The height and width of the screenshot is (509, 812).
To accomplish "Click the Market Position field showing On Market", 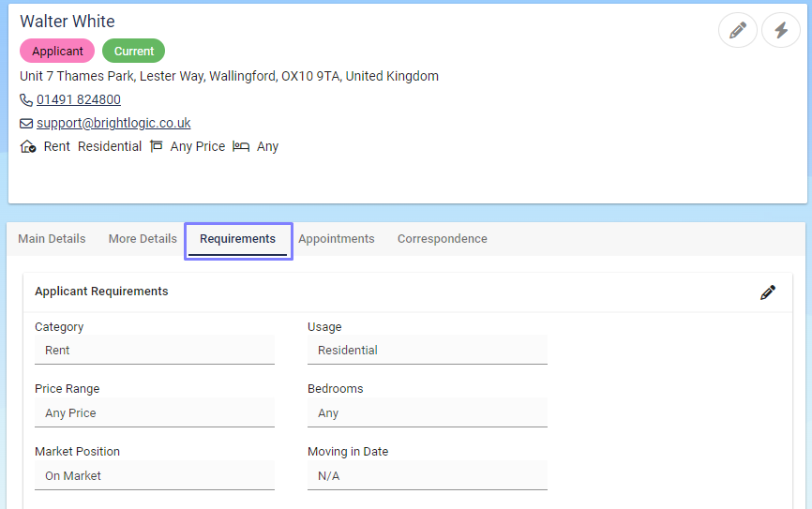I will [x=155, y=475].
